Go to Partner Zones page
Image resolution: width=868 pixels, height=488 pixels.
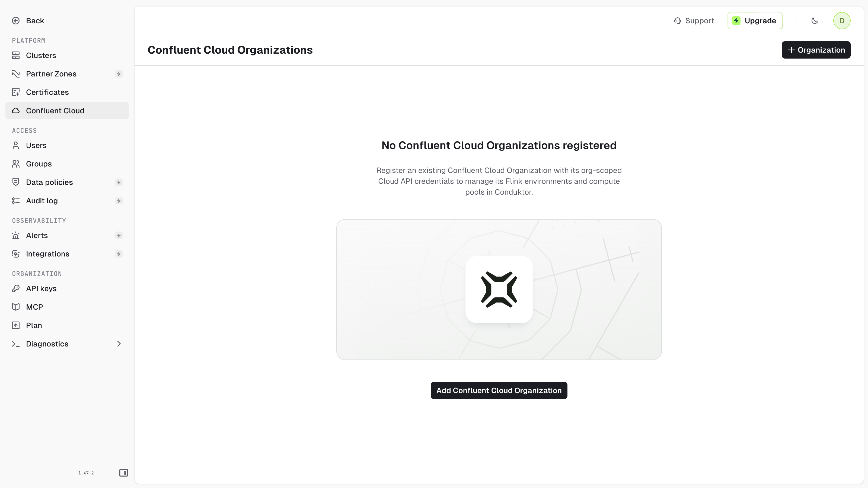(x=67, y=74)
